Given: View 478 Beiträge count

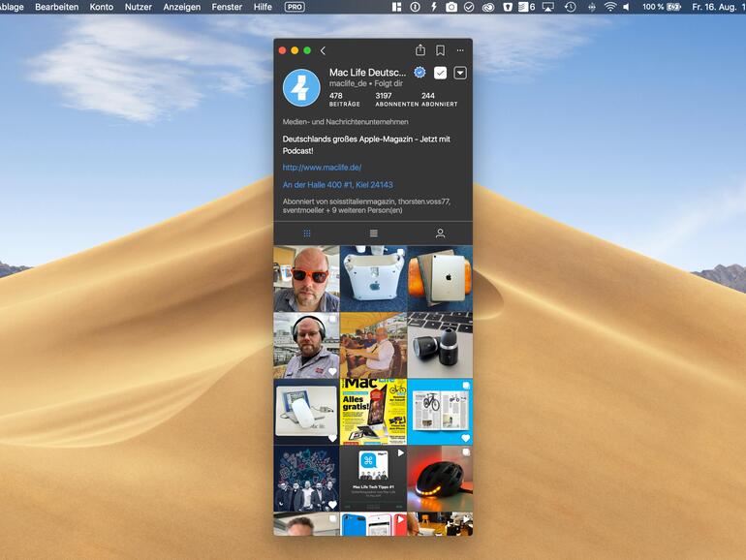Looking at the screenshot, I should [345, 100].
